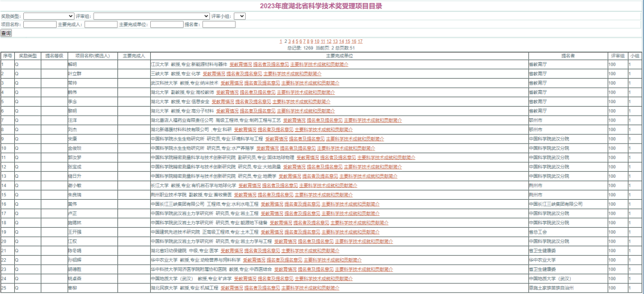
Task: Go to page 15 in pagination
Action: [x=348, y=42]
